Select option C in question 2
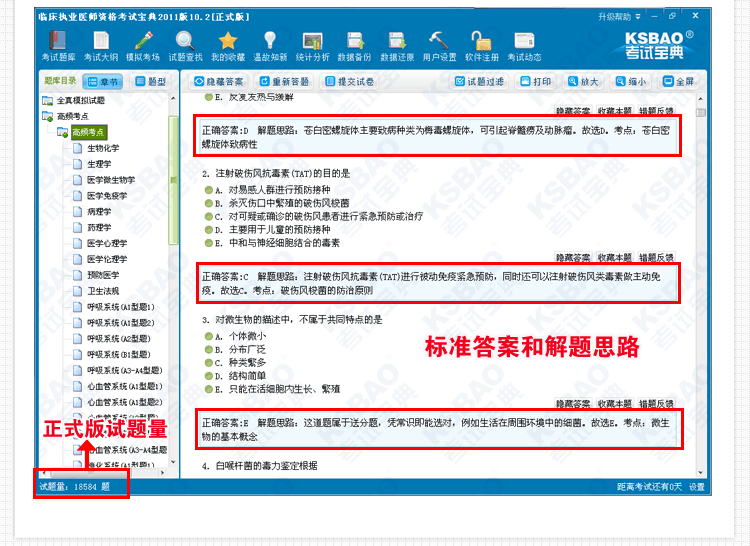The image size is (750, 546). point(208,216)
